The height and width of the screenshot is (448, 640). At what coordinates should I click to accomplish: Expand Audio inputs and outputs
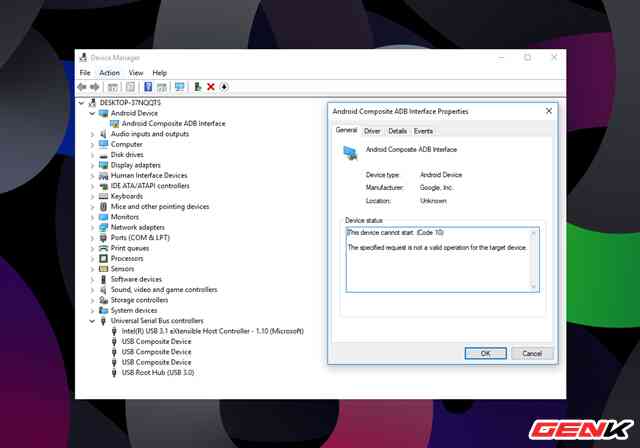[92, 134]
